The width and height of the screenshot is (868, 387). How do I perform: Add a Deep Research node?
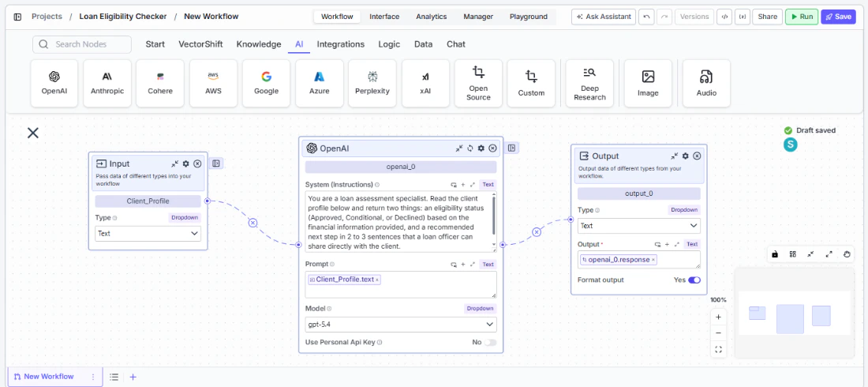tap(589, 83)
